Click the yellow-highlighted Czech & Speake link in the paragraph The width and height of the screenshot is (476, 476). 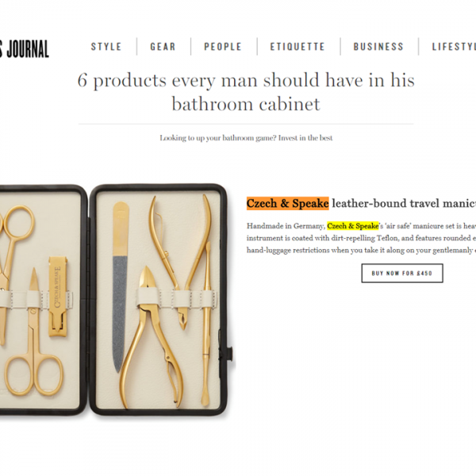click(x=353, y=226)
